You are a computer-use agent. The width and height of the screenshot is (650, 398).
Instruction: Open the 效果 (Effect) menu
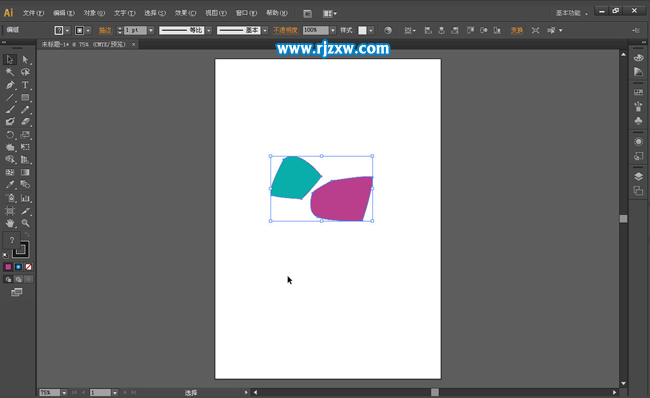tap(185, 13)
